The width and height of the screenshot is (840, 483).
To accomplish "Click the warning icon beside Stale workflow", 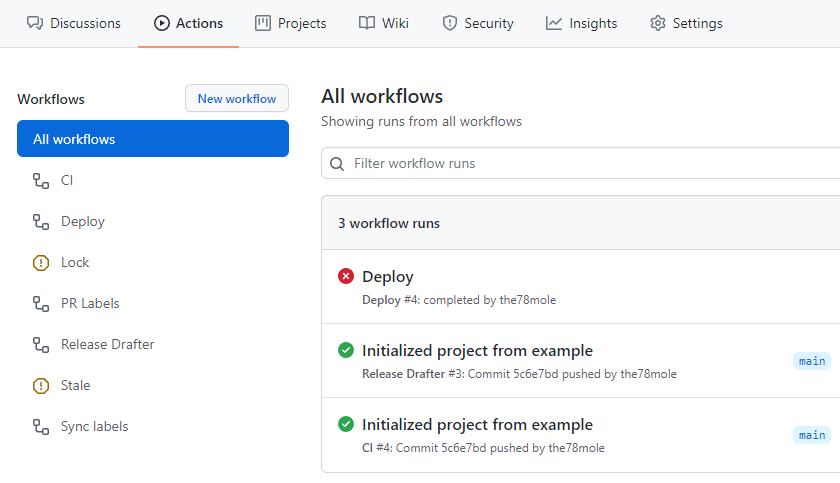I will [41, 386].
